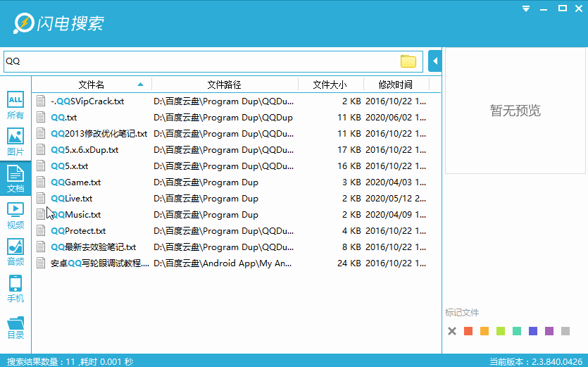This screenshot has width=588, height=367.
Task: Select the 所有 (All) category icon
Action: pos(15,106)
